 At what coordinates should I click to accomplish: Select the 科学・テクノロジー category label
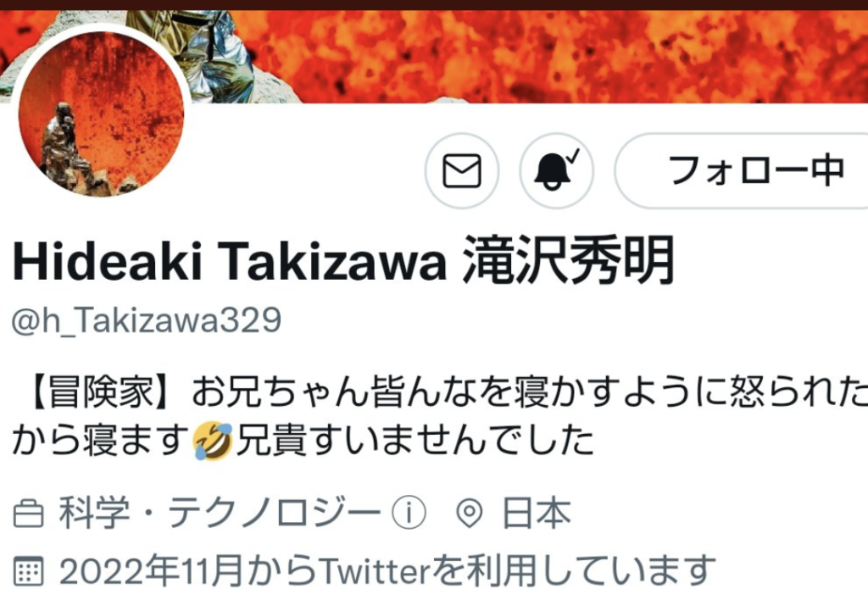pos(220,513)
